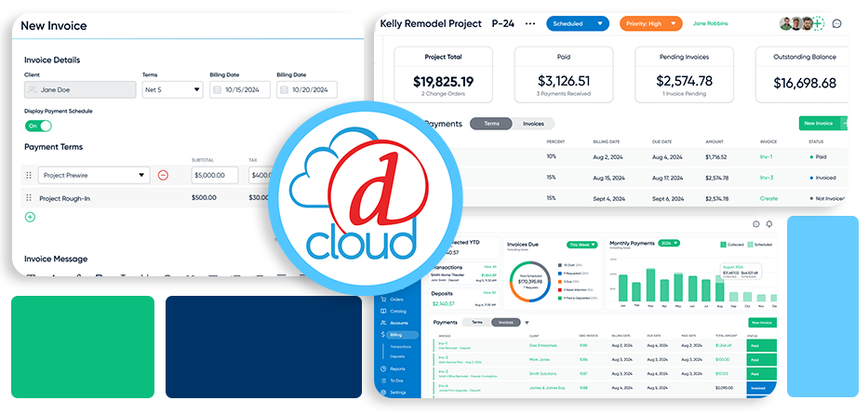Viewport: 868px width, 414px height.
Task: Open the Doe Enterprises client link
Action: 543,345
